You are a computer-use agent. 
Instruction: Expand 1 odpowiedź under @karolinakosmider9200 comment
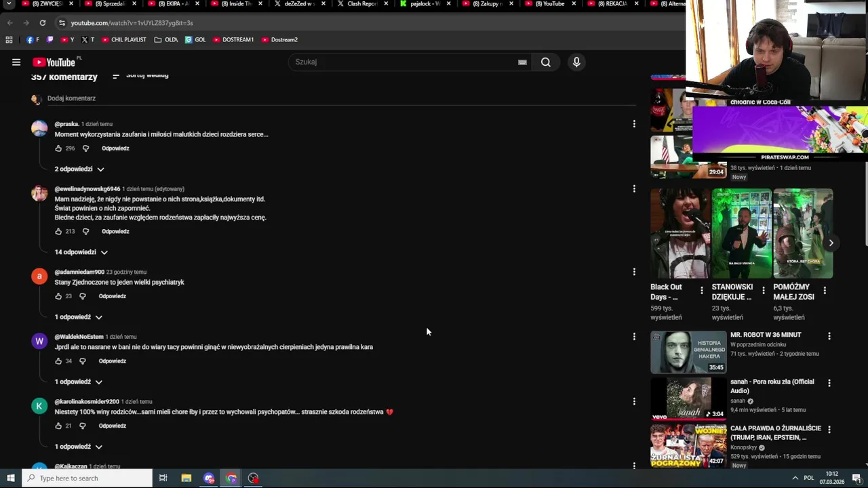pos(79,447)
